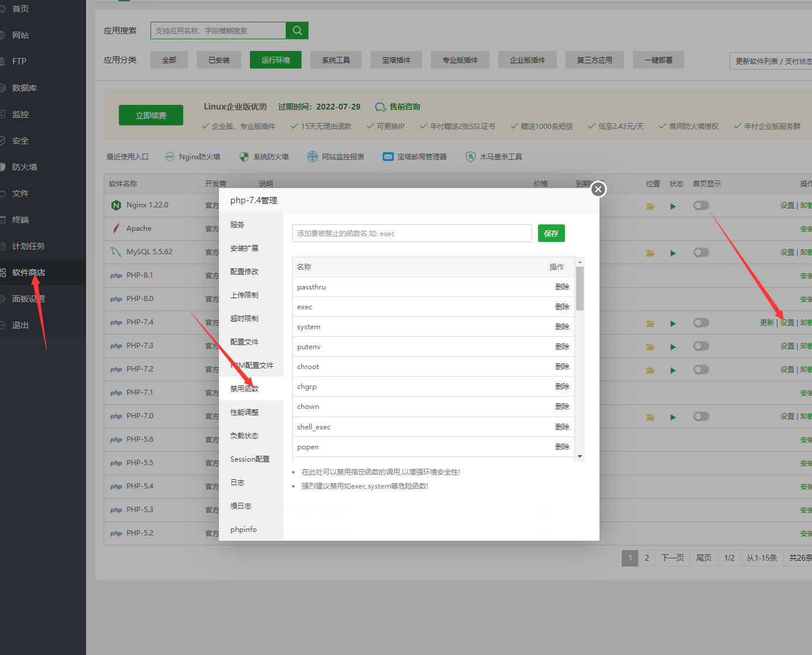812x655 pixels.
Task: Click the run status arrow for PHP-7.2
Action: 673,370
